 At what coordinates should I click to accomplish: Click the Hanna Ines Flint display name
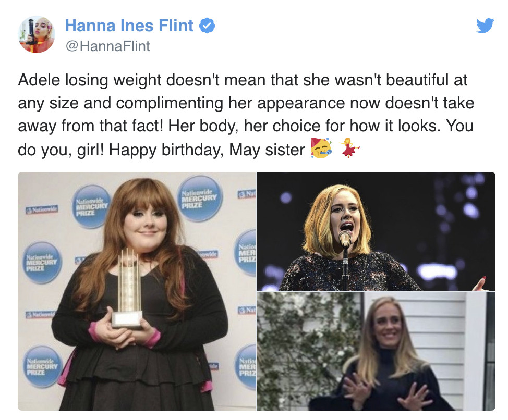tap(129, 26)
